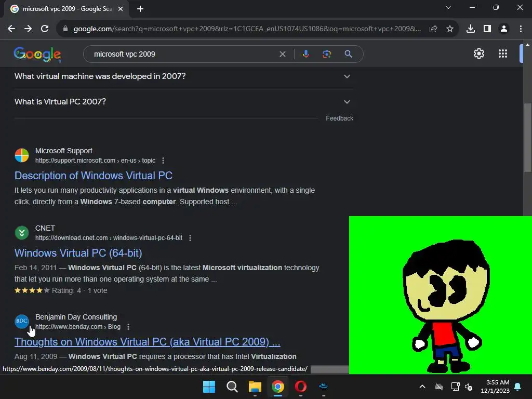Select the 'microsoft vpc 2009' tab
The height and width of the screenshot is (399, 532).
[67, 9]
